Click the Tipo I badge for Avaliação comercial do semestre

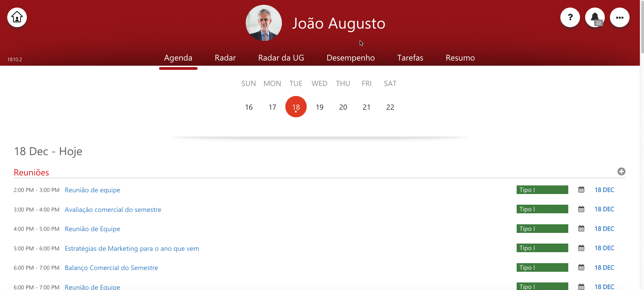click(x=542, y=209)
